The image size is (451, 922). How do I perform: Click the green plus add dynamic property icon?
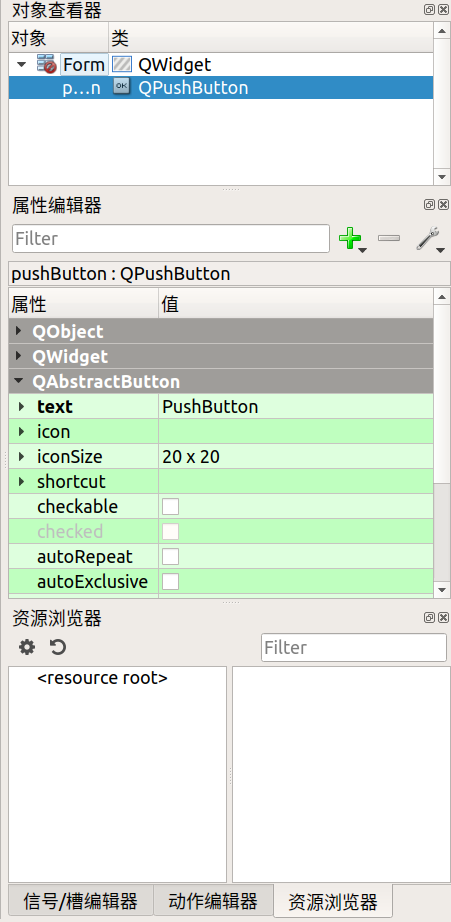pos(351,239)
